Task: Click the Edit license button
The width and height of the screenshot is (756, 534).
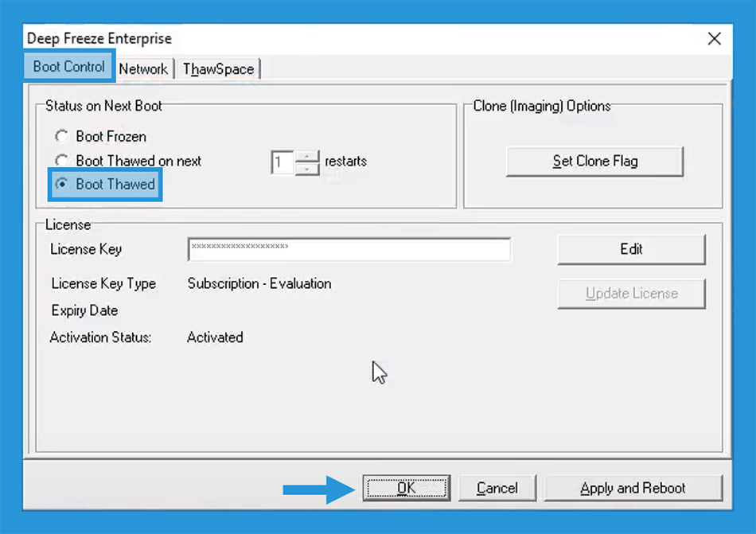Action: coord(631,249)
